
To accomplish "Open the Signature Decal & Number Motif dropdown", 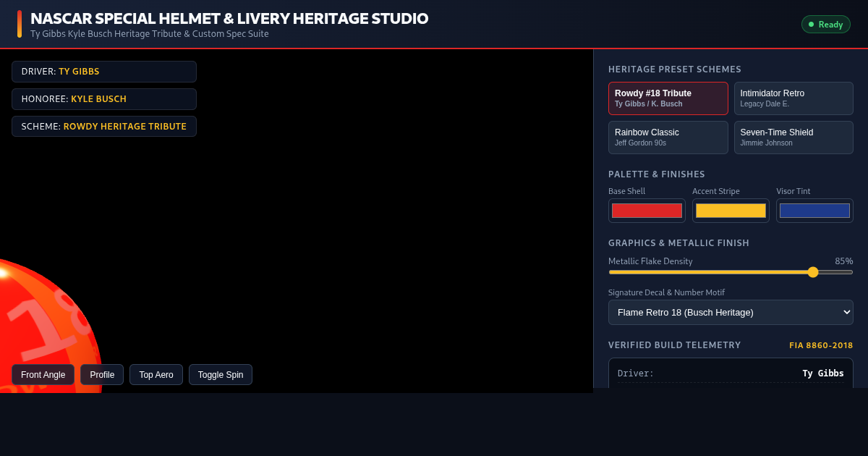I will coord(731,312).
